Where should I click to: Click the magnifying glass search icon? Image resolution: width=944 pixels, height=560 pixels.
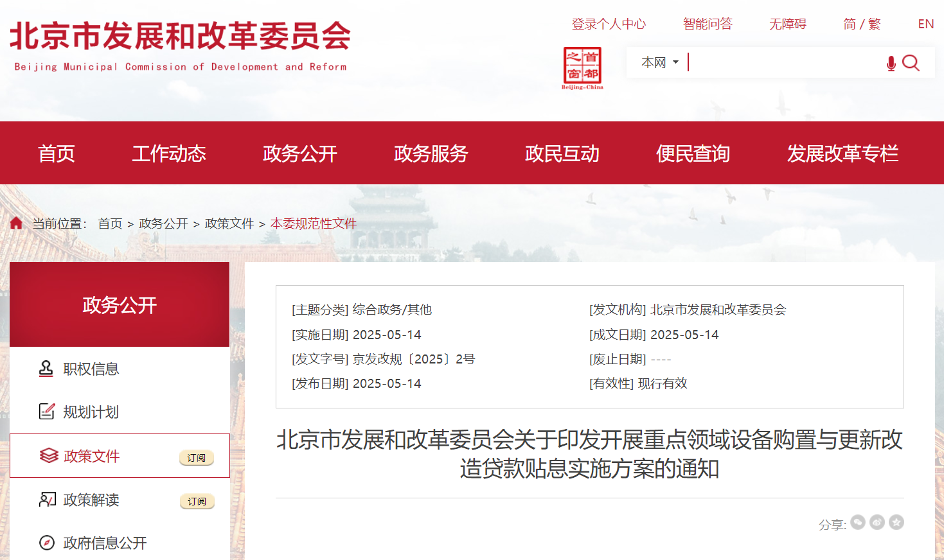(911, 63)
